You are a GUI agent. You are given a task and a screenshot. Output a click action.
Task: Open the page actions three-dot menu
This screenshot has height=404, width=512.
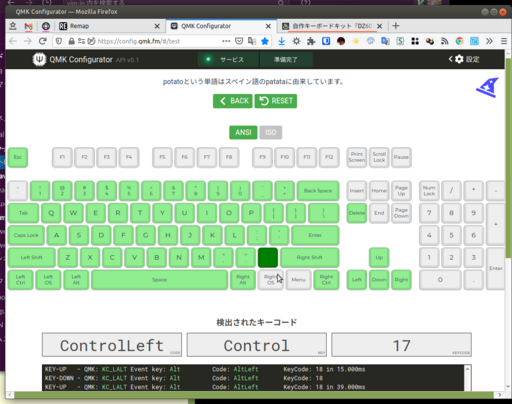(226, 41)
